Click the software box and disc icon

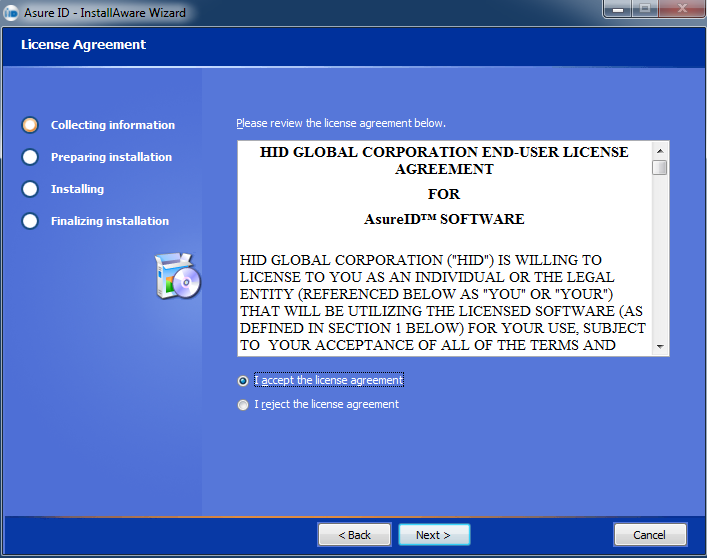pos(178,275)
